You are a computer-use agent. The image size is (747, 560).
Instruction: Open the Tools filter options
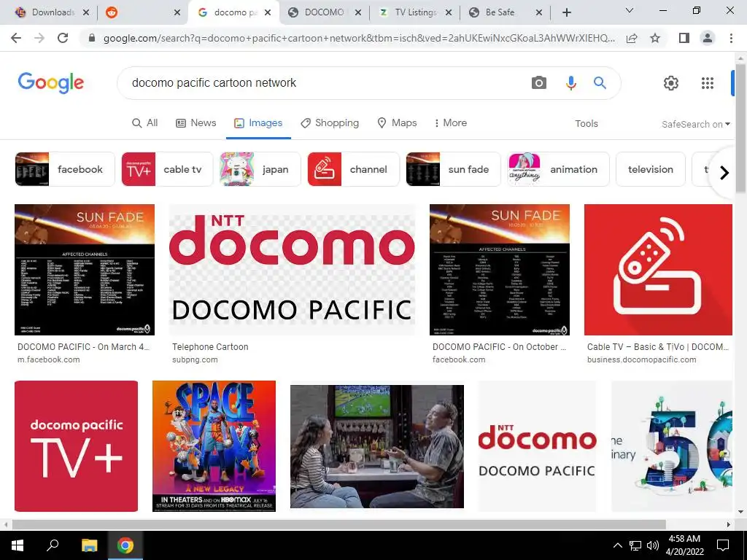[x=586, y=123]
